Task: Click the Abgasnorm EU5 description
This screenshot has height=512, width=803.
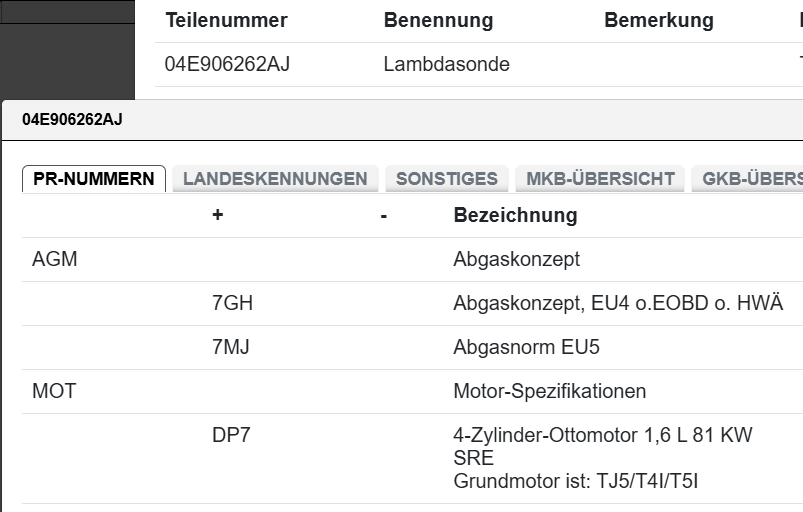Action: (x=526, y=348)
